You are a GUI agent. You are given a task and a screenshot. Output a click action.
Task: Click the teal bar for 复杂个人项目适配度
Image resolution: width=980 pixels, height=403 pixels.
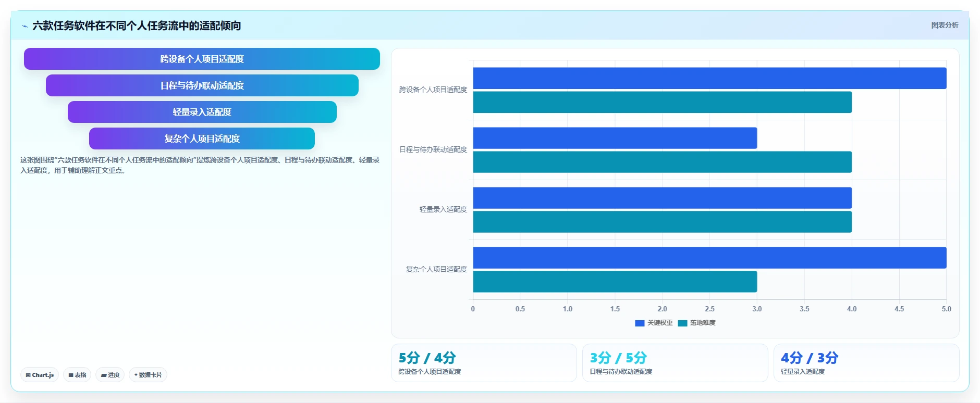(x=615, y=282)
